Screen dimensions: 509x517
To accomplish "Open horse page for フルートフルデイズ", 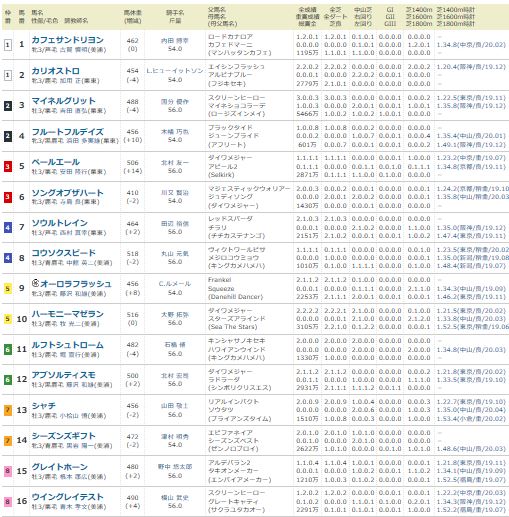I will [68, 132].
